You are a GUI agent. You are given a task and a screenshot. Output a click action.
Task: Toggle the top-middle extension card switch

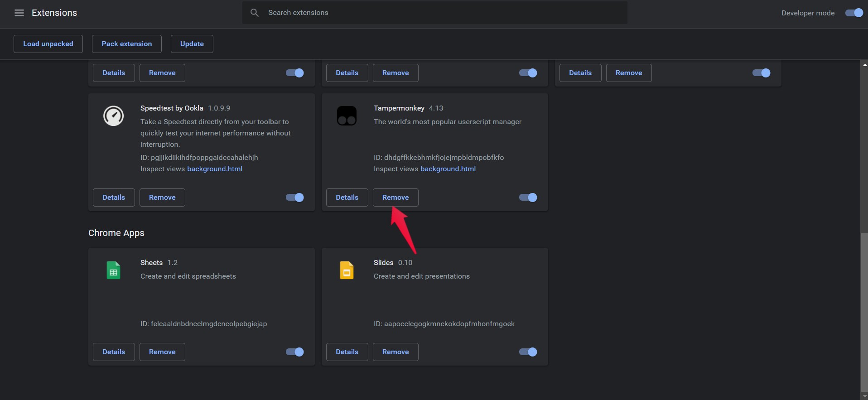click(528, 73)
